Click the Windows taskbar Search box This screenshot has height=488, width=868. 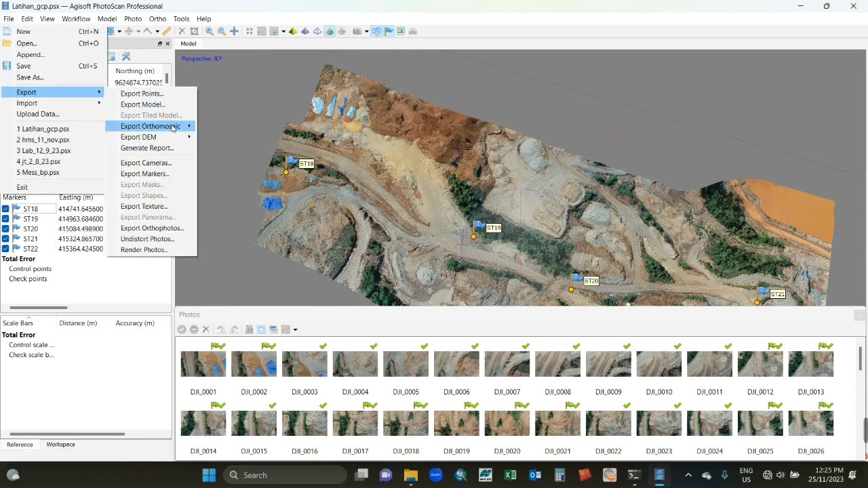pos(286,475)
